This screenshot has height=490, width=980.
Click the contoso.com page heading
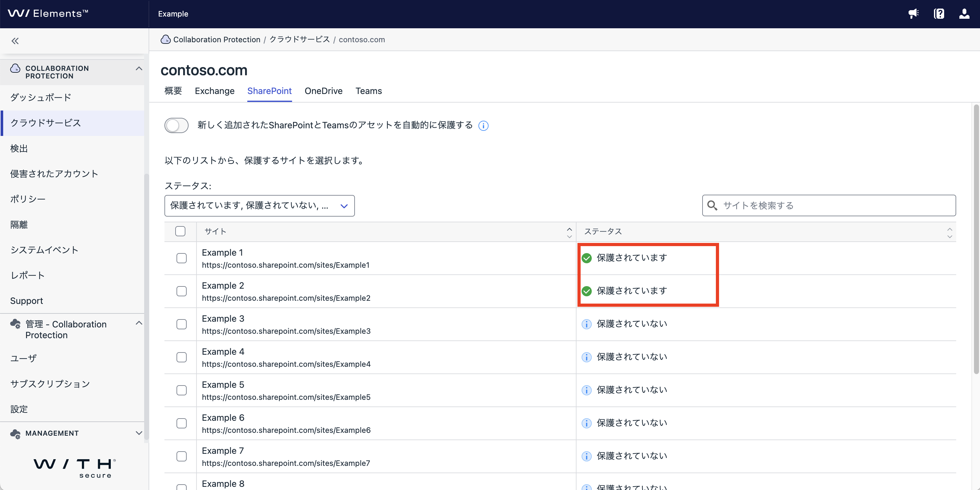204,70
